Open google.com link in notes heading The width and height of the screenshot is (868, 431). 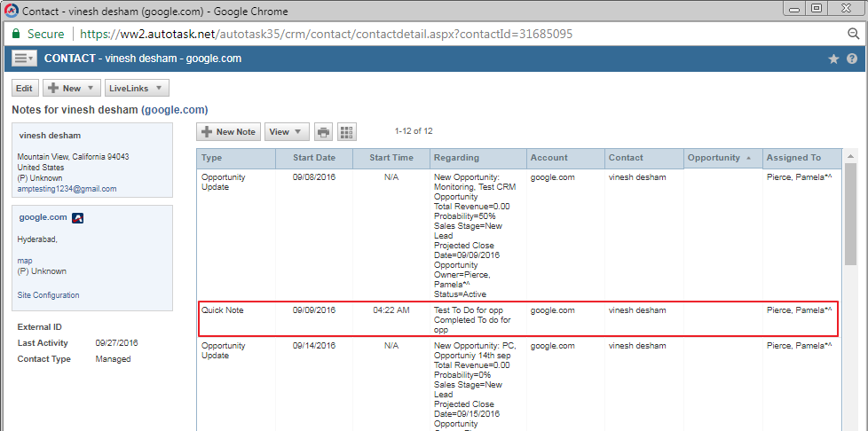click(174, 110)
